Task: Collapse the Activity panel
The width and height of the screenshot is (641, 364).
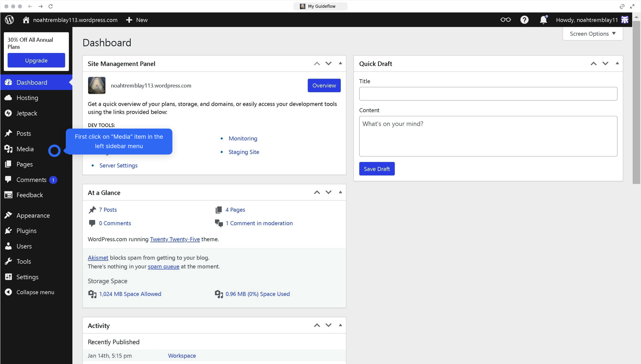Action: (x=340, y=325)
